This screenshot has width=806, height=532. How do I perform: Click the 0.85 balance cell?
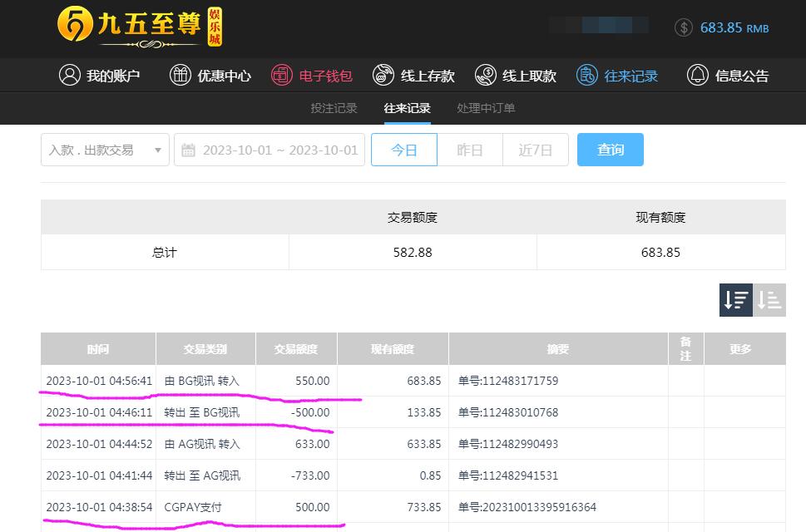click(x=430, y=475)
